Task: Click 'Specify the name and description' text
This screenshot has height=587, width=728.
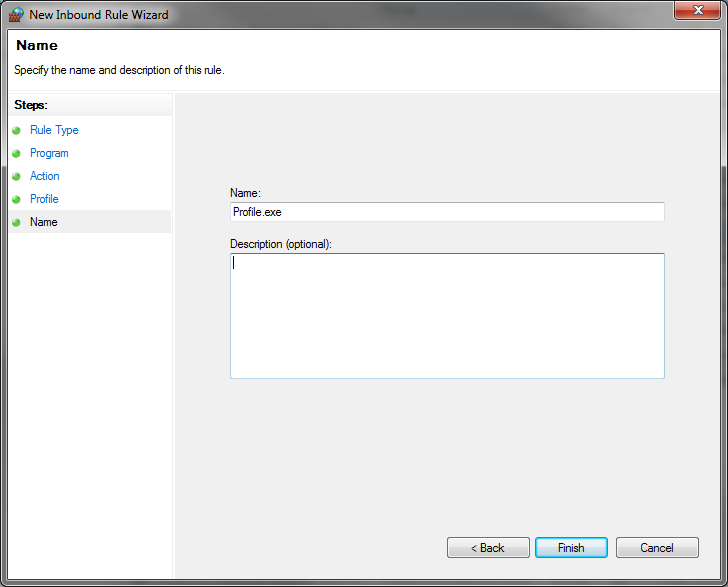Action: (x=119, y=70)
